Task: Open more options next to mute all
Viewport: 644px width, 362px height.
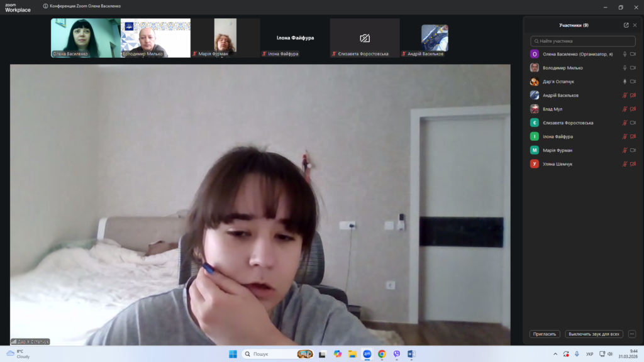Action: pos(632,334)
